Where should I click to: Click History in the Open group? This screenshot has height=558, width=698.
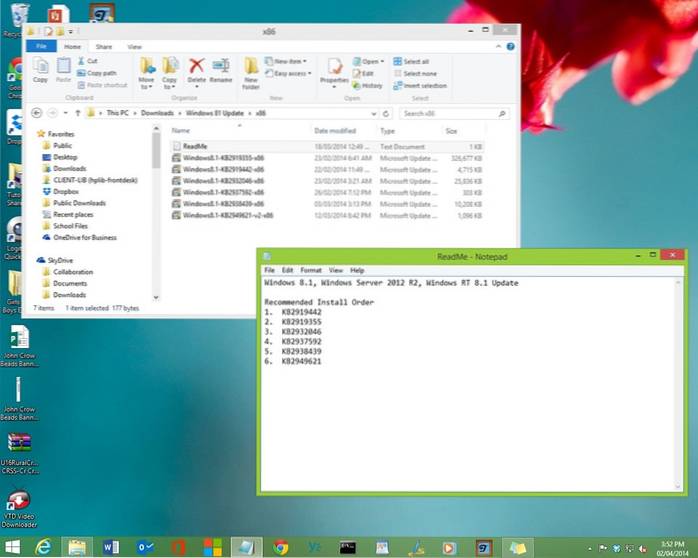[367, 85]
